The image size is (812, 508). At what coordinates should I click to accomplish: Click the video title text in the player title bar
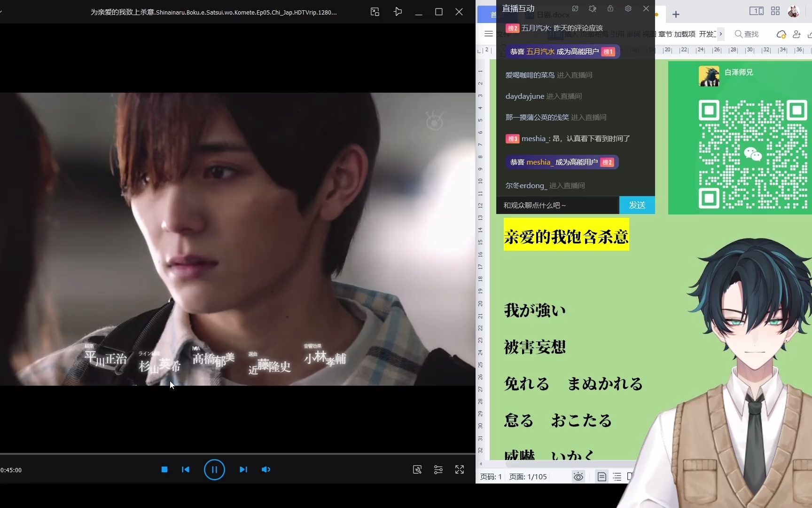coord(213,12)
